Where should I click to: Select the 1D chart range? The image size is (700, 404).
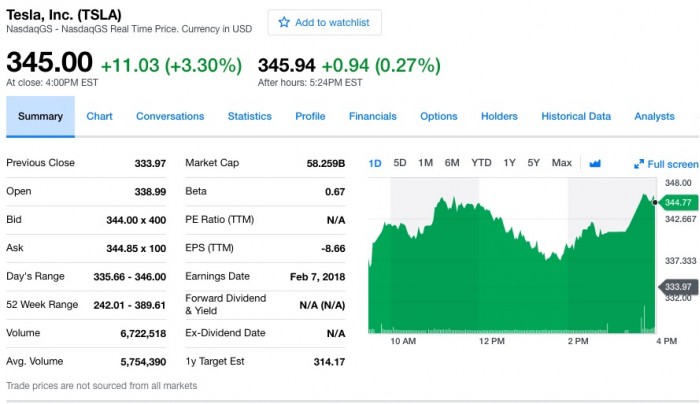click(x=375, y=163)
